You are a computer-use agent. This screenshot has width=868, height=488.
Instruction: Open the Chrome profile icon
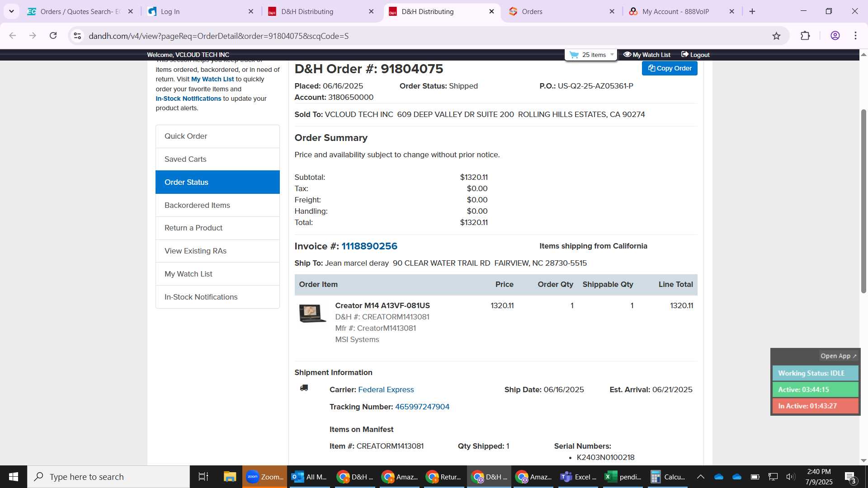835,36
